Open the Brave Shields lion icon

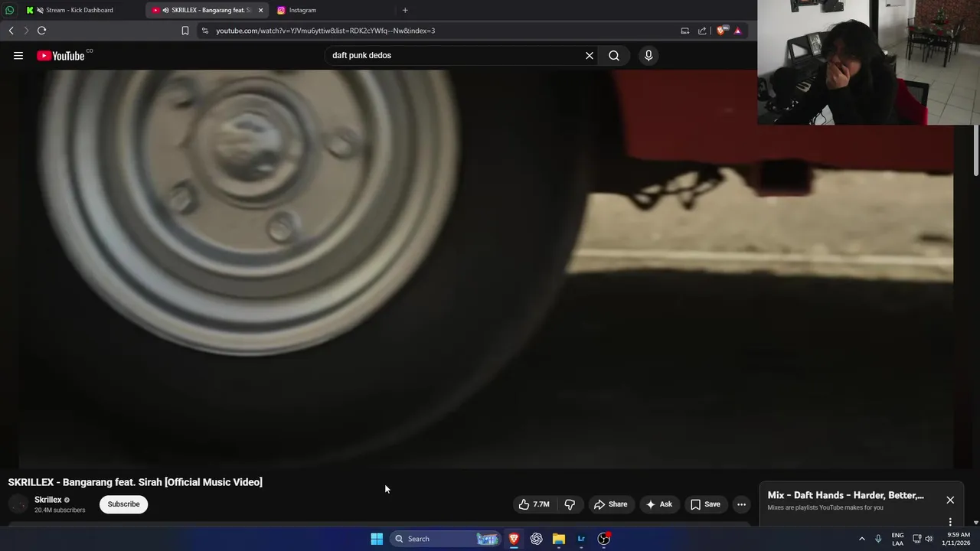[x=721, y=31]
